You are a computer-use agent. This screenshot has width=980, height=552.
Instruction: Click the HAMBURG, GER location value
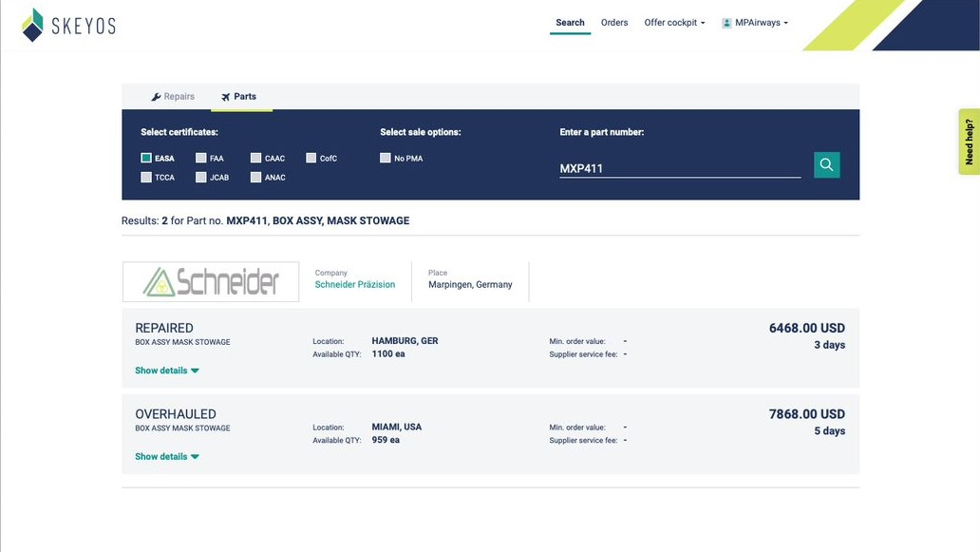(x=405, y=341)
